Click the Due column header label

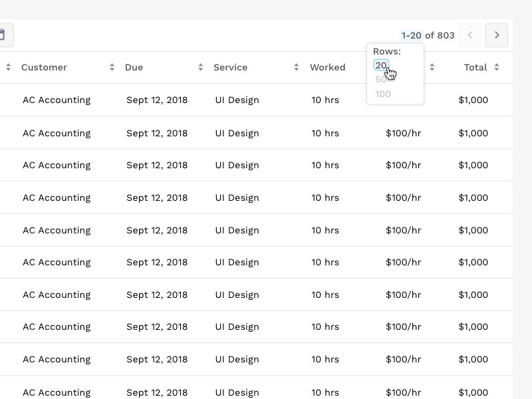[x=134, y=67]
